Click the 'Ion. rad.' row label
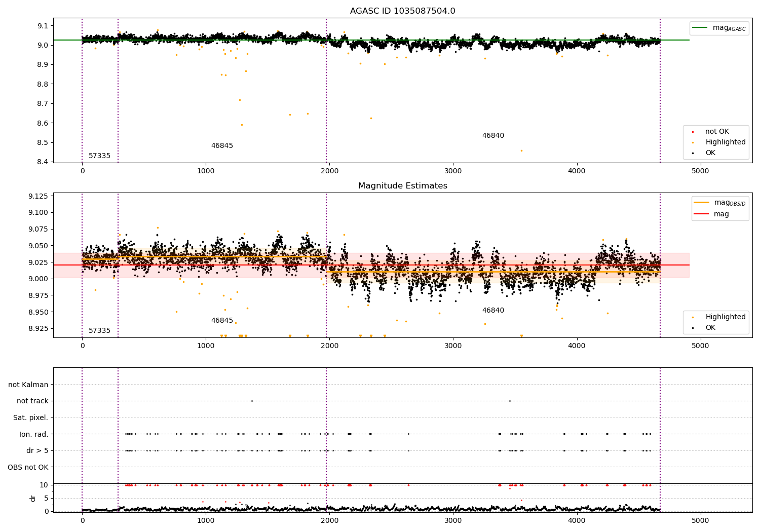 (34, 435)
